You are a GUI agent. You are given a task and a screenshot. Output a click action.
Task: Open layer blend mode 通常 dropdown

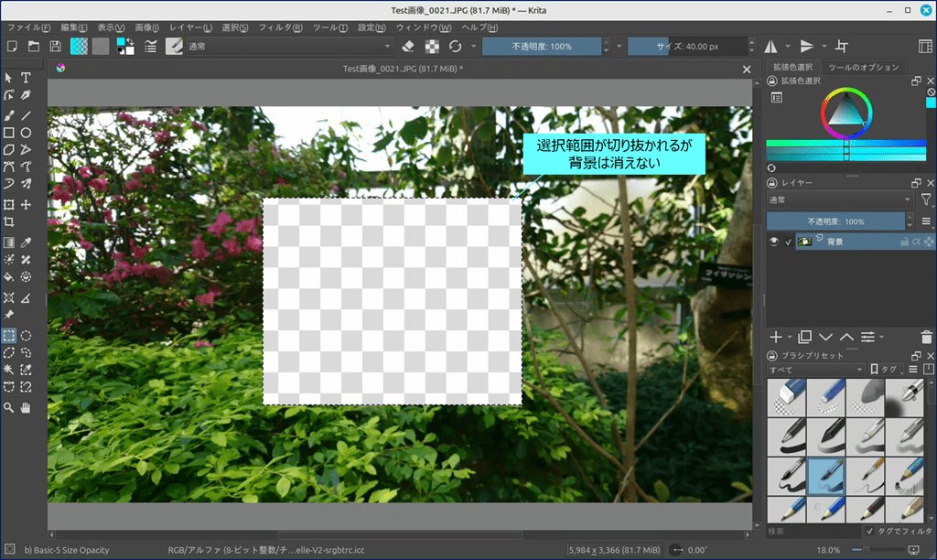(x=839, y=199)
